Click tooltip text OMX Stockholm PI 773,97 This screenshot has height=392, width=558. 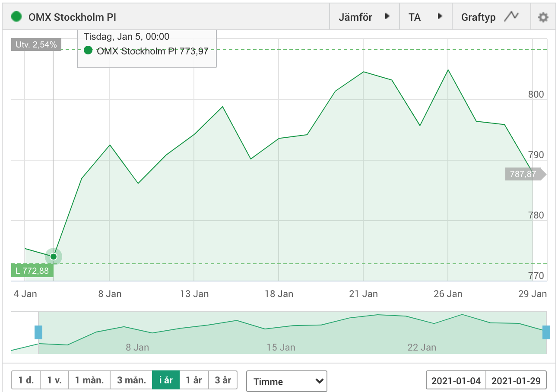(153, 51)
